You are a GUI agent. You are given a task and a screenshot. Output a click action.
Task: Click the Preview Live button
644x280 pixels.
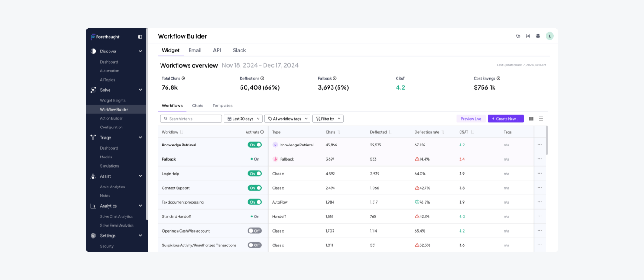click(x=471, y=119)
